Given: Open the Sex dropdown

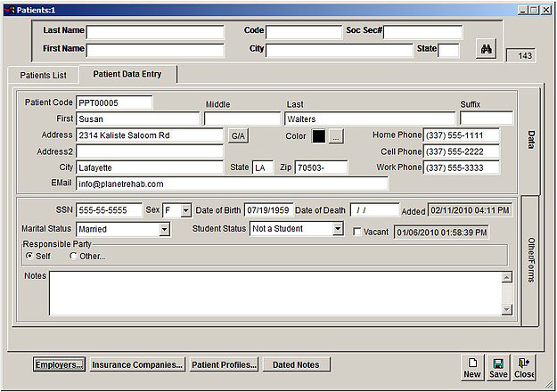Looking at the screenshot, I should pos(185,210).
